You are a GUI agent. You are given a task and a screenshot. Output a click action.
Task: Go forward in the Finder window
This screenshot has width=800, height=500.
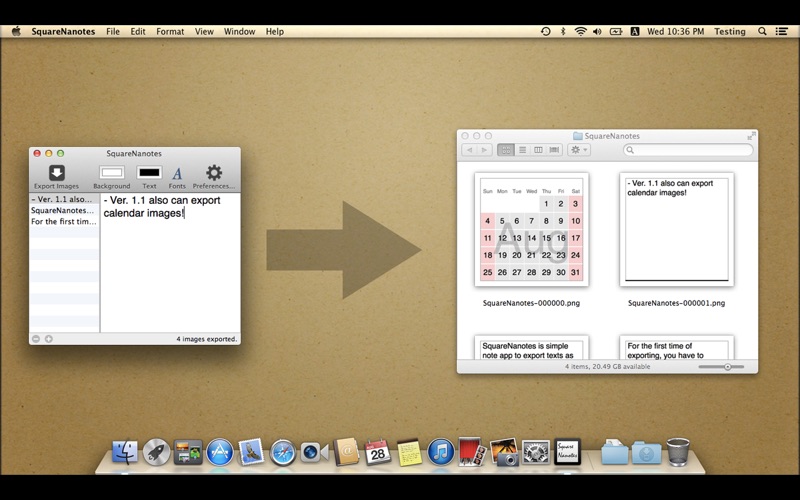tap(485, 149)
